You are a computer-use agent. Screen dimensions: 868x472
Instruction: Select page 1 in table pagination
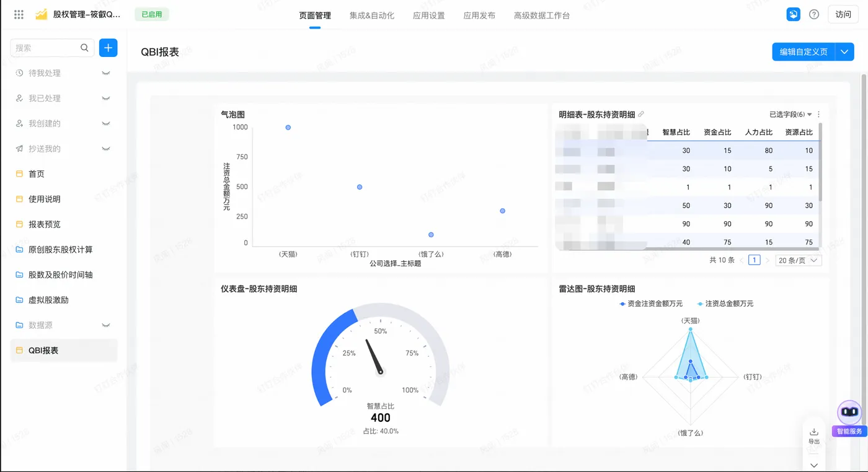click(754, 260)
